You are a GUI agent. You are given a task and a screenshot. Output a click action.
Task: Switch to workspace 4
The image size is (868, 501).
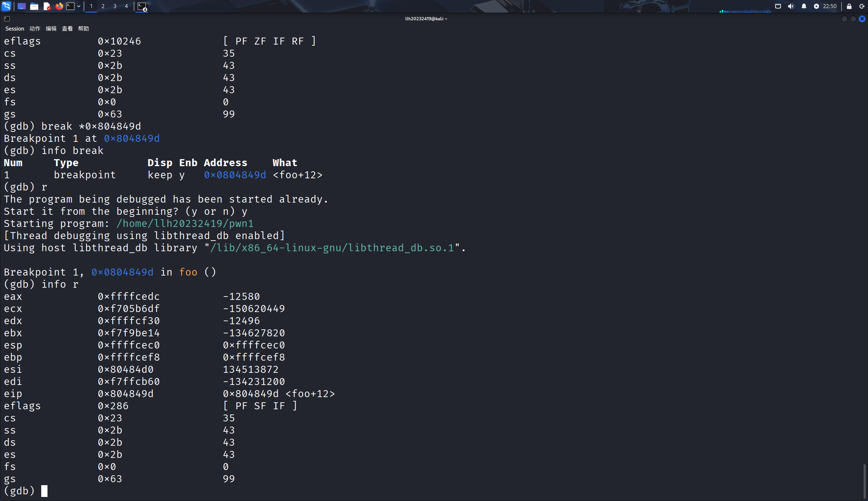tap(126, 6)
